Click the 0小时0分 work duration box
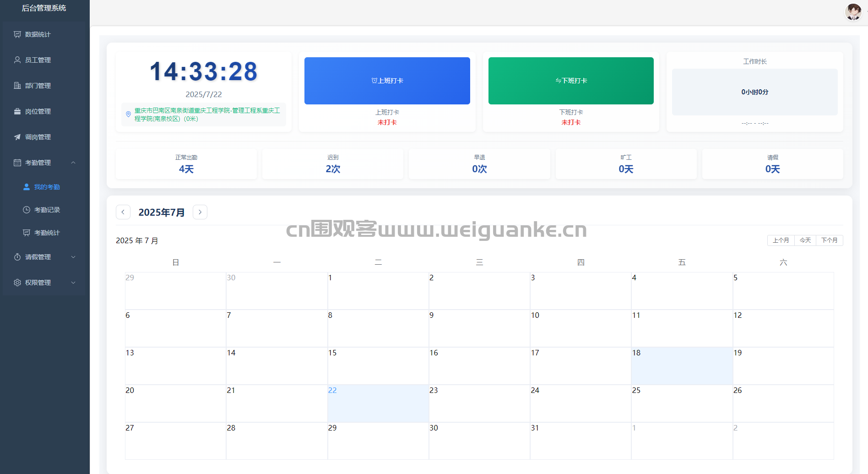This screenshot has height=474, width=868. click(x=755, y=92)
